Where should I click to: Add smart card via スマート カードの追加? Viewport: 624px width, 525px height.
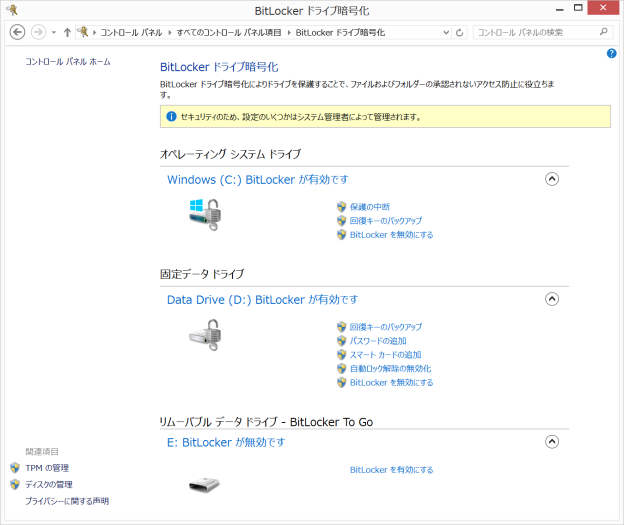click(x=385, y=355)
